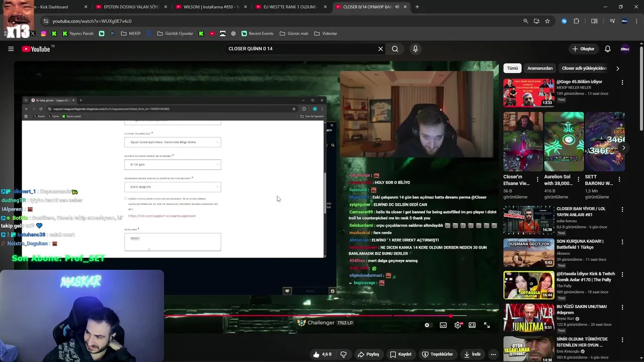Bookmark this page with the star icon
The image size is (644, 362).
click(547, 21)
